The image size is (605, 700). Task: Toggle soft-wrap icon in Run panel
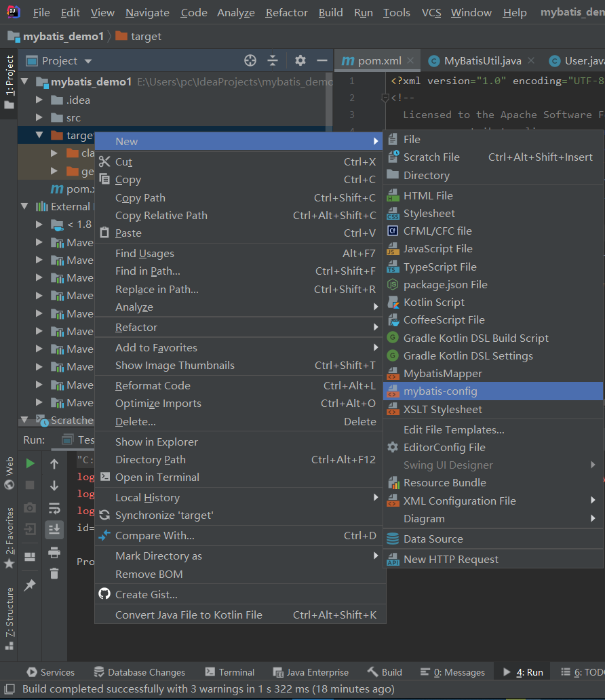click(54, 508)
